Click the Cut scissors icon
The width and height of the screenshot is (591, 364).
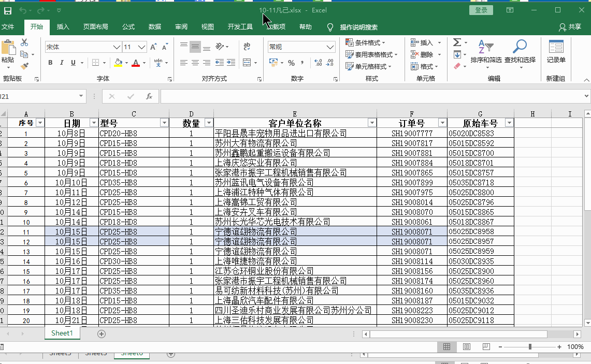point(24,42)
